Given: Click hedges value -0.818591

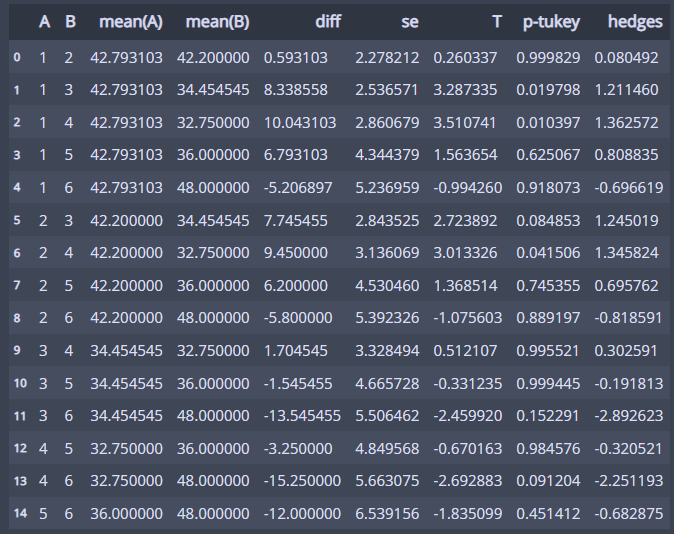Looking at the screenshot, I should click(628, 318).
